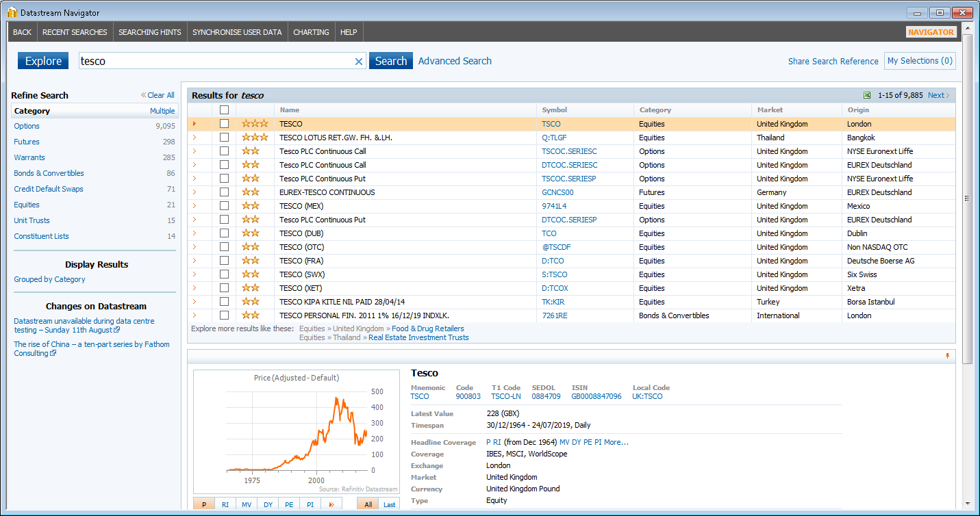
Task: Click the Datastream Navigator title bar app icon
Action: point(12,12)
